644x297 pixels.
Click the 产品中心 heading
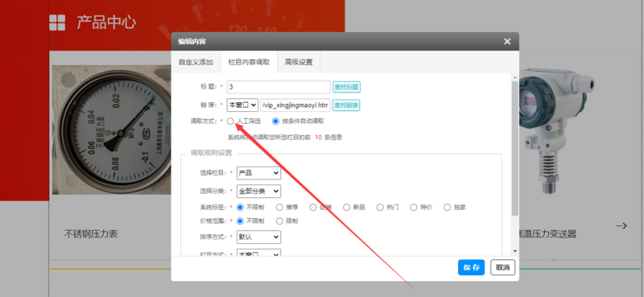pos(106,23)
